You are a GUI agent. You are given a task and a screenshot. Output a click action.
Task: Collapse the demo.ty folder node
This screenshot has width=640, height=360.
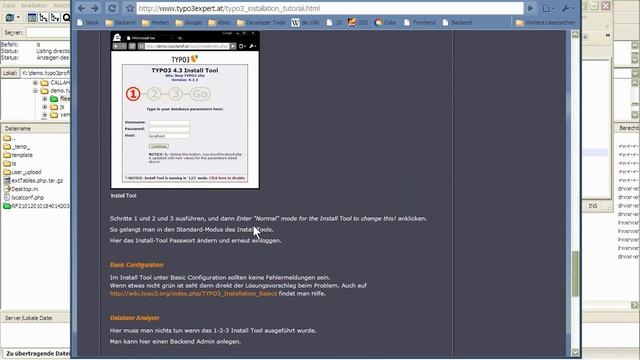click(36, 91)
